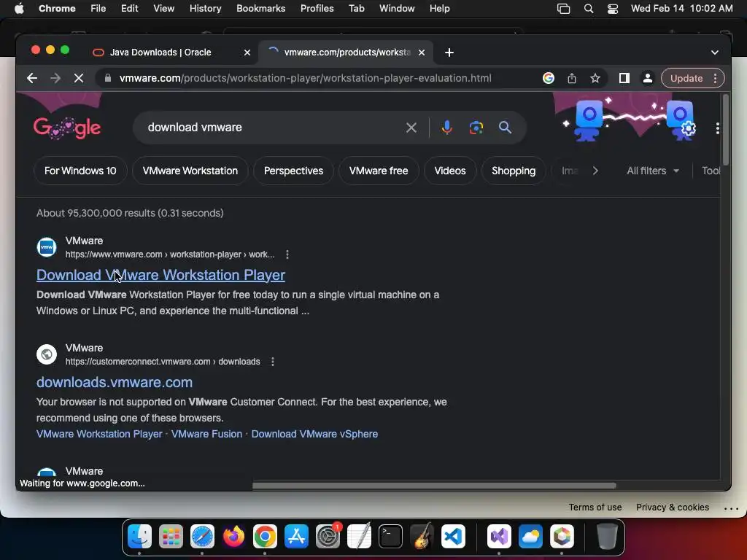
Task: Click the share page icon
Action: pos(572,78)
